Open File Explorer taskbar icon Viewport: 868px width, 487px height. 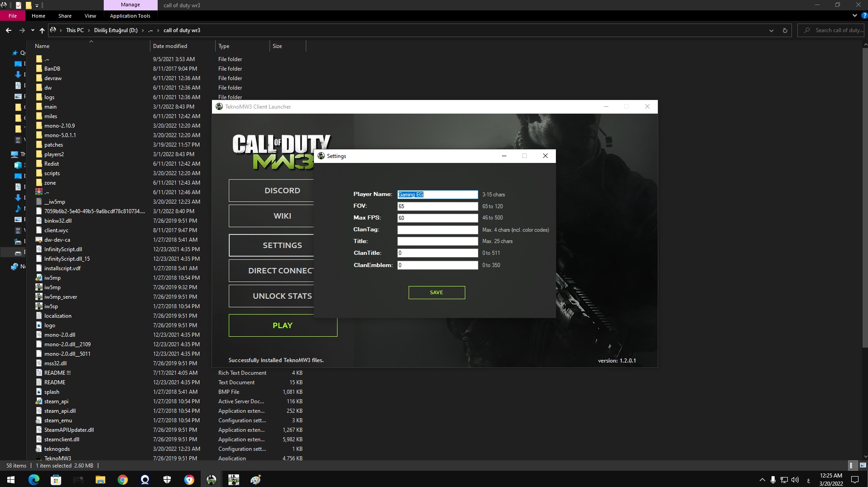[100, 480]
